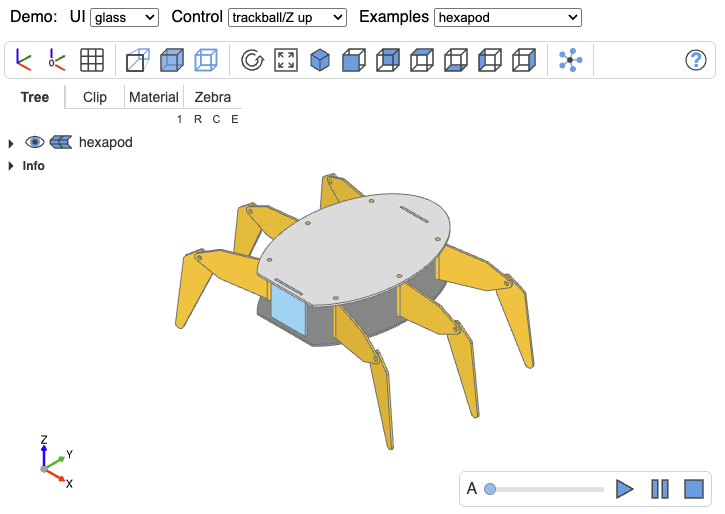Click the 'R' tree control
This screenshot has height=514, width=725.
coord(198,119)
